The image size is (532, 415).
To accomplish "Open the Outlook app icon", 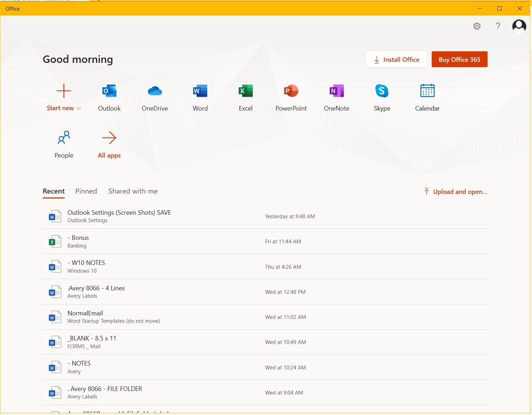I will pos(109,91).
